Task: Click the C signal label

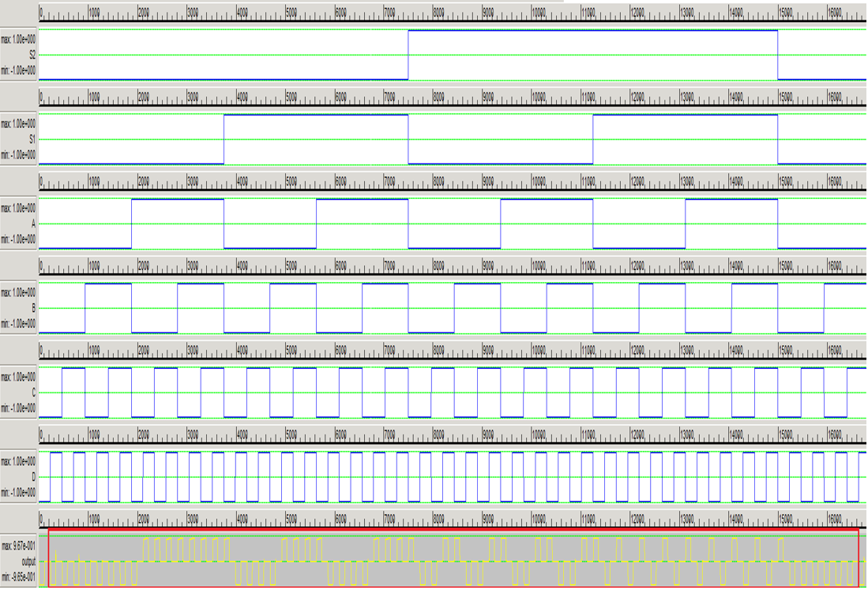Action: (32, 393)
